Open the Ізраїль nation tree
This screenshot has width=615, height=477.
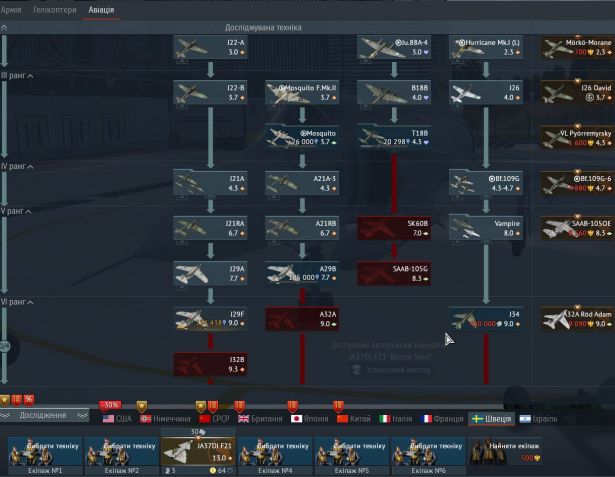pos(538,419)
